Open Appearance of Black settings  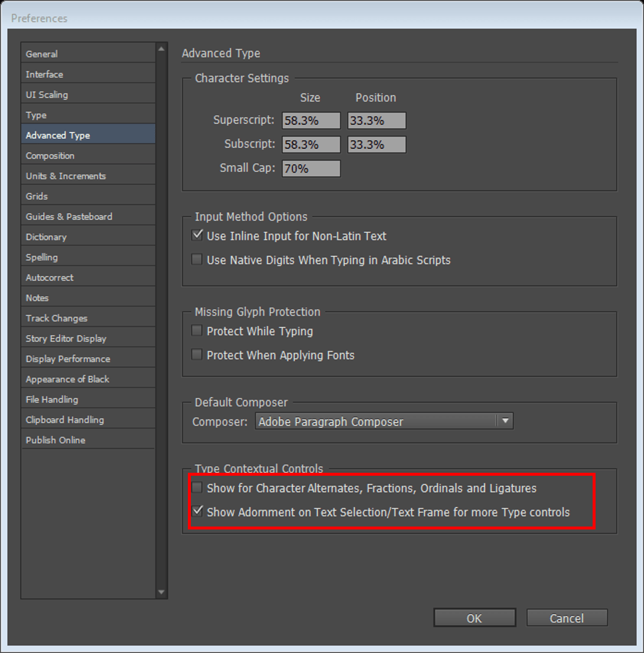[x=88, y=379]
